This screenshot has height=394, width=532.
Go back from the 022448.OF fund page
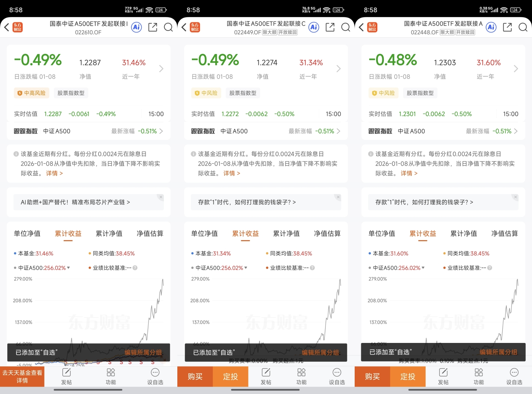tap(361, 27)
